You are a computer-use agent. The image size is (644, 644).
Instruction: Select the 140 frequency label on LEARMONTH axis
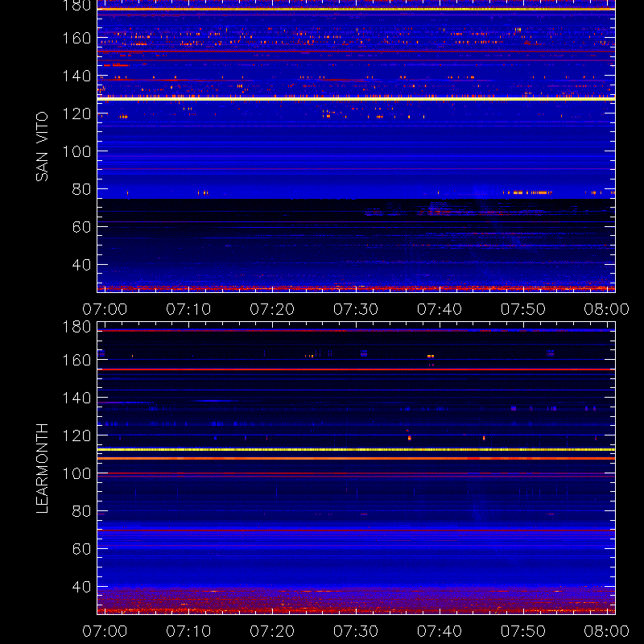[76, 398]
